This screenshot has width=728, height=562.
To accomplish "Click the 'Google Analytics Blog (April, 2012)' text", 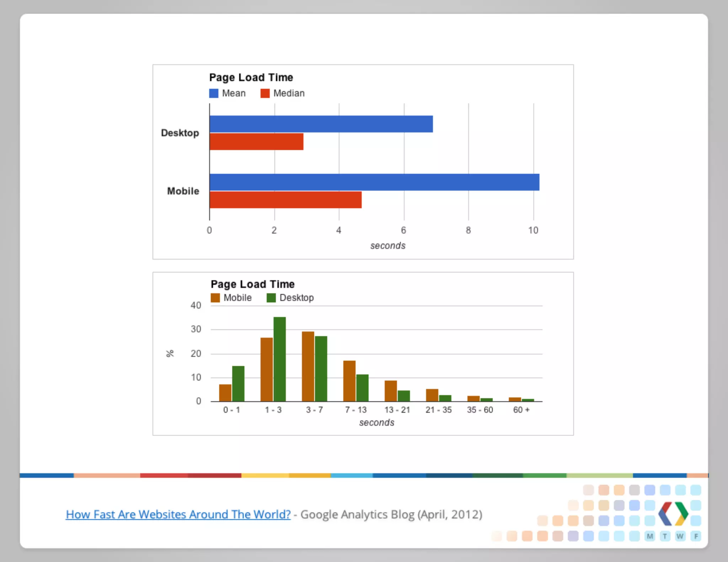I will [x=391, y=514].
